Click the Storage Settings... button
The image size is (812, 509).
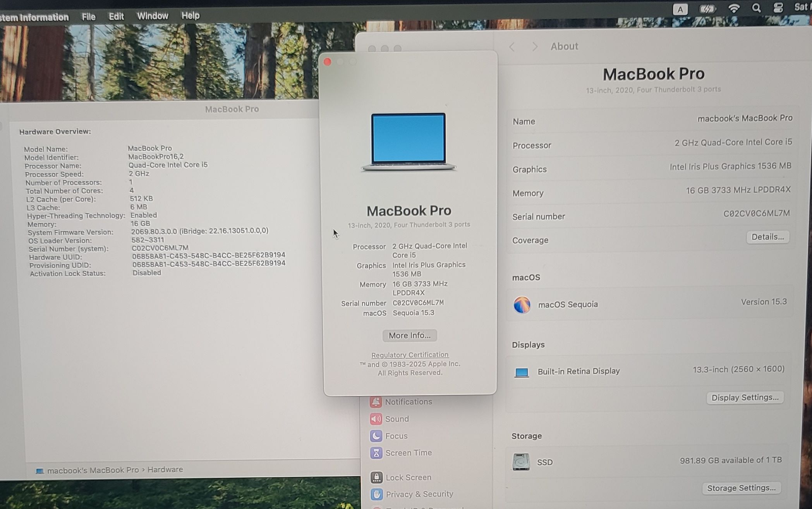coord(741,488)
